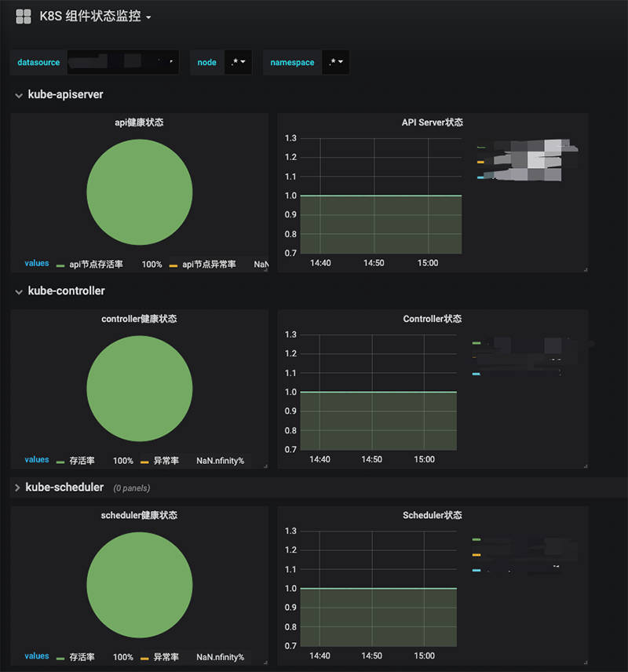Image resolution: width=628 pixels, height=672 pixels.
Task: Click NaN.nfinity% value in scheduler健康状态 legend
Action: pyautogui.click(x=220, y=657)
